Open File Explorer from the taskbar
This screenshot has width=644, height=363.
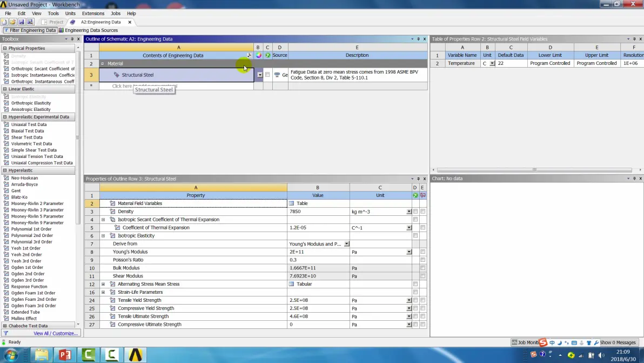pyautogui.click(x=42, y=354)
